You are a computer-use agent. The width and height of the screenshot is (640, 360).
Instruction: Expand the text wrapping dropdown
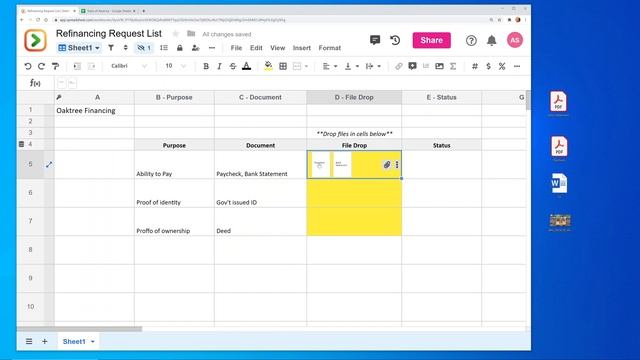point(379,66)
